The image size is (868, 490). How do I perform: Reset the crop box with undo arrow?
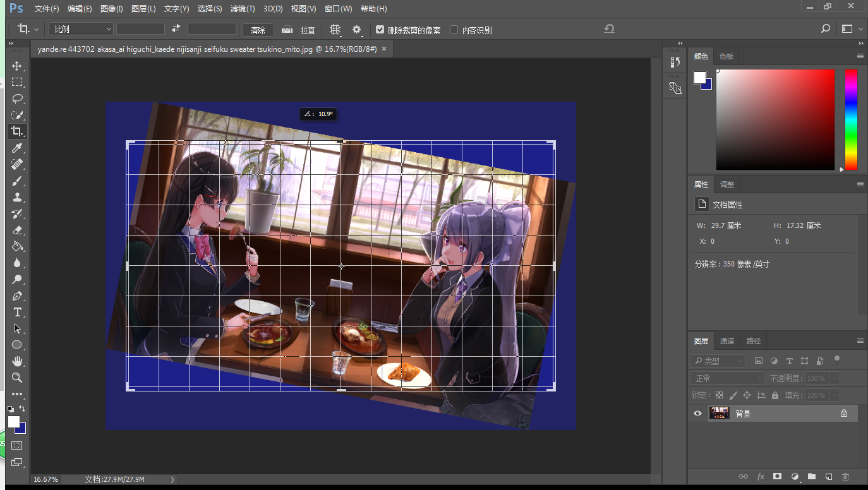click(609, 29)
